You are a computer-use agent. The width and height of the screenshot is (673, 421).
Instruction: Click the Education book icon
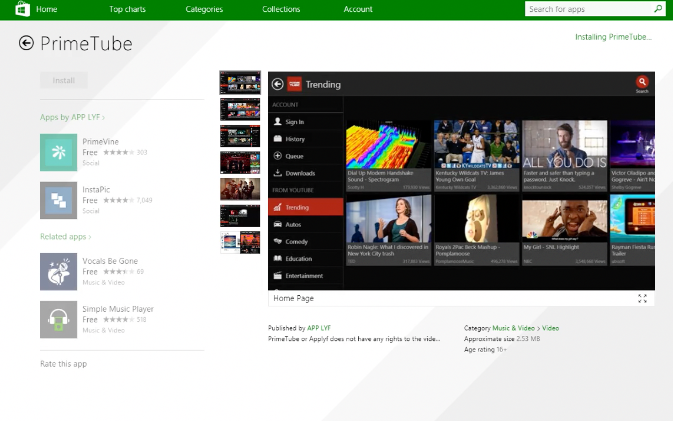[x=278, y=258]
